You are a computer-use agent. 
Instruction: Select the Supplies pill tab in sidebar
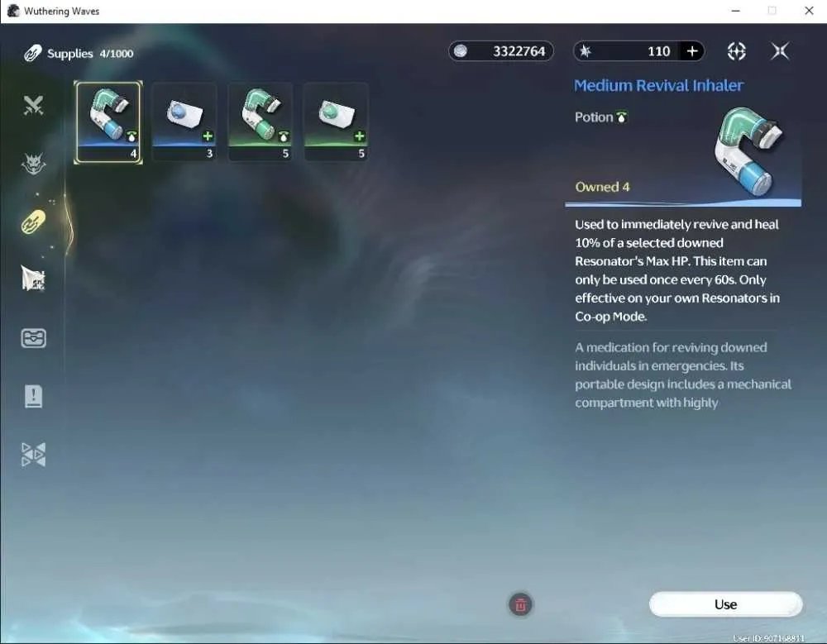click(33, 222)
